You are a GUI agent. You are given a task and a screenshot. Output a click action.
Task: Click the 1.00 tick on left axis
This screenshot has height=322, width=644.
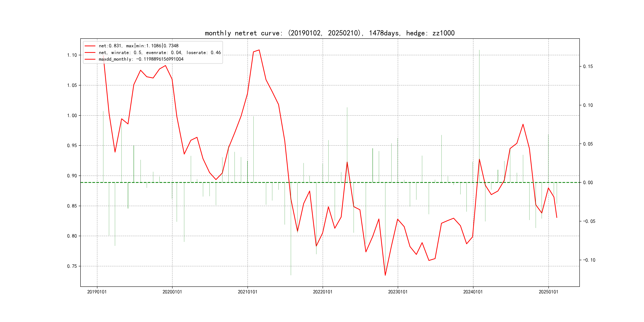click(72, 115)
